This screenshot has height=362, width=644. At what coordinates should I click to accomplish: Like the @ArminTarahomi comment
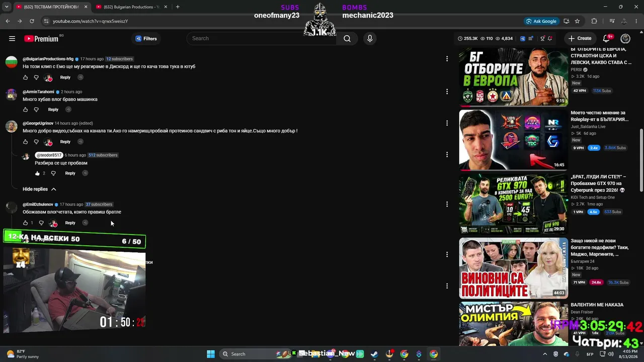(x=26, y=110)
